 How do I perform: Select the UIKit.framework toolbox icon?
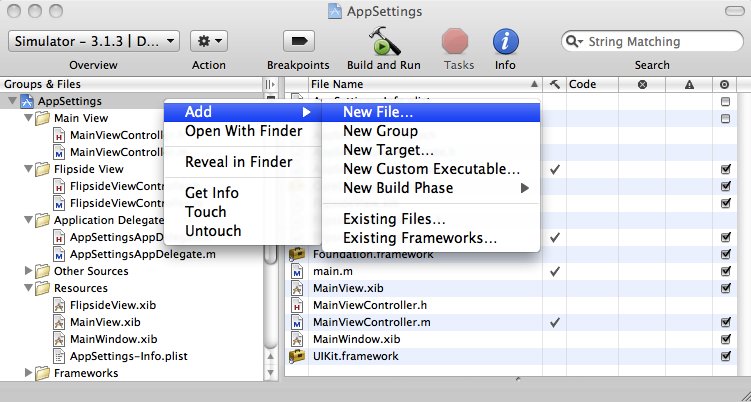(297, 356)
